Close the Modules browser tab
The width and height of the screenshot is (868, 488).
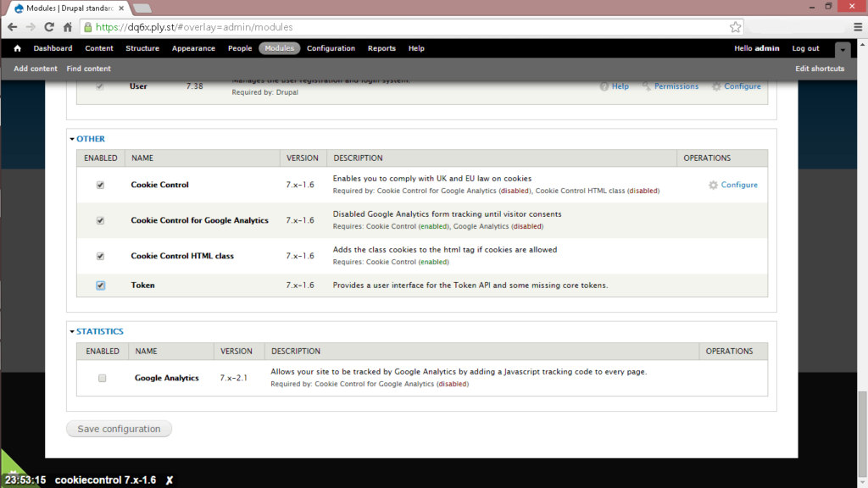(x=121, y=8)
